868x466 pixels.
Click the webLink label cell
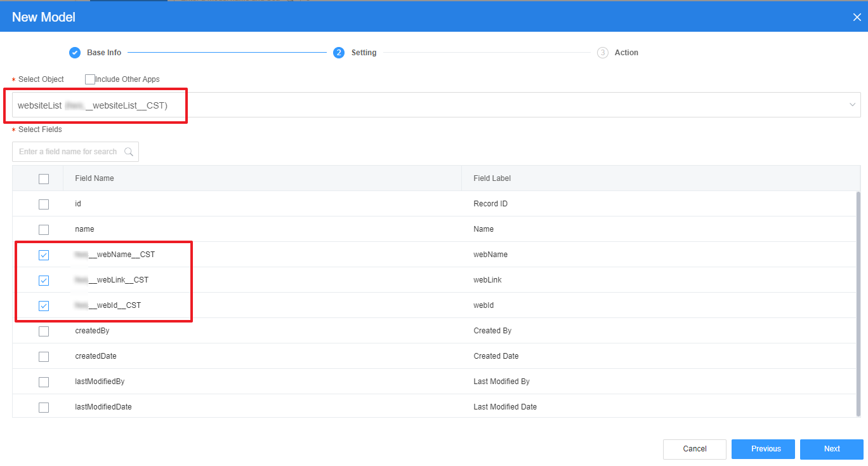pos(487,280)
